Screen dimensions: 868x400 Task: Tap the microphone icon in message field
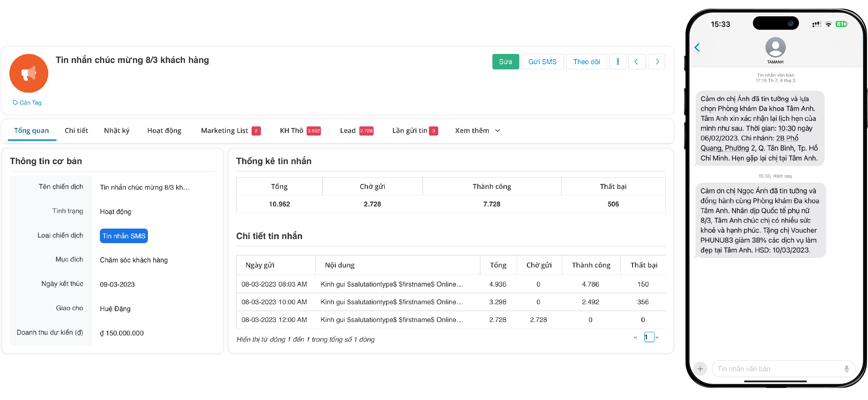(x=846, y=369)
